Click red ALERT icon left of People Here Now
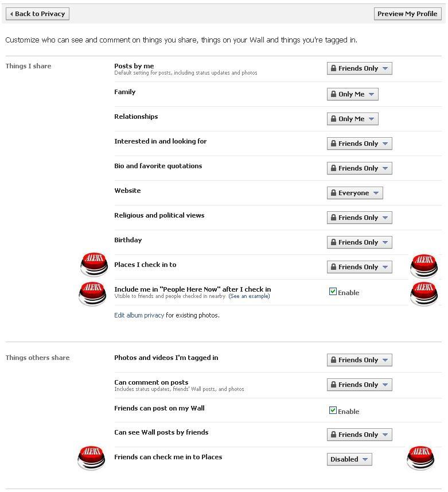This screenshot has height=492, width=448. click(92, 293)
